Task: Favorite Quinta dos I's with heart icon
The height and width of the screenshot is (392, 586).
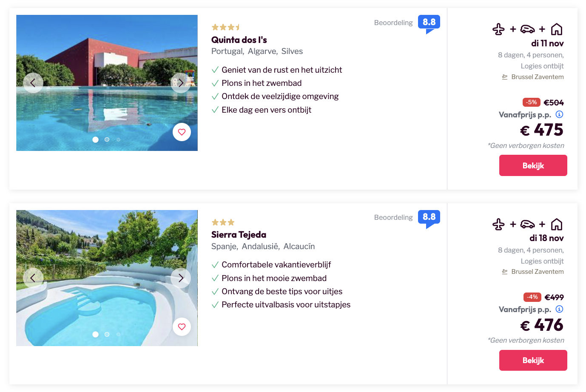Action: (182, 132)
